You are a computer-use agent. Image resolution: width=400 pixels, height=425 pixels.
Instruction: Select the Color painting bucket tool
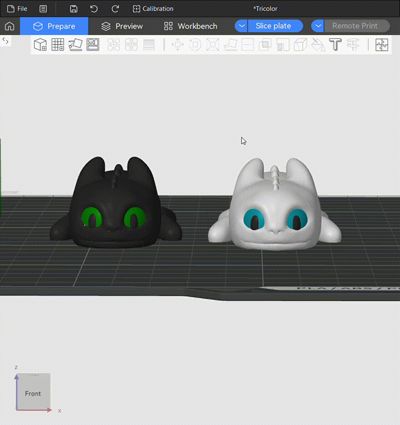(318, 45)
